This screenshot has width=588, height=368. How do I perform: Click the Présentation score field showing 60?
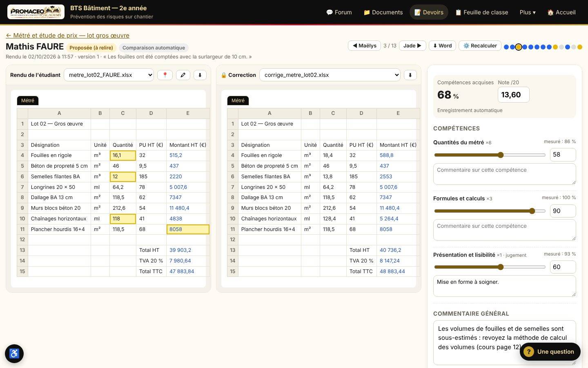coord(563,267)
